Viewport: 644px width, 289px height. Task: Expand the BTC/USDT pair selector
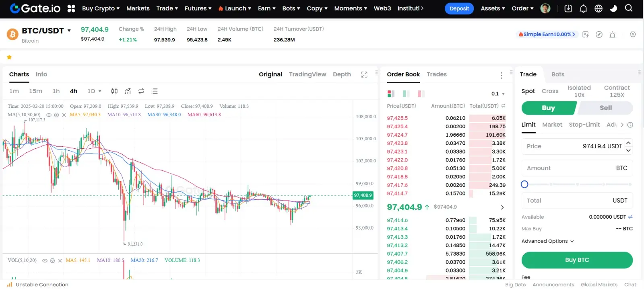click(69, 31)
